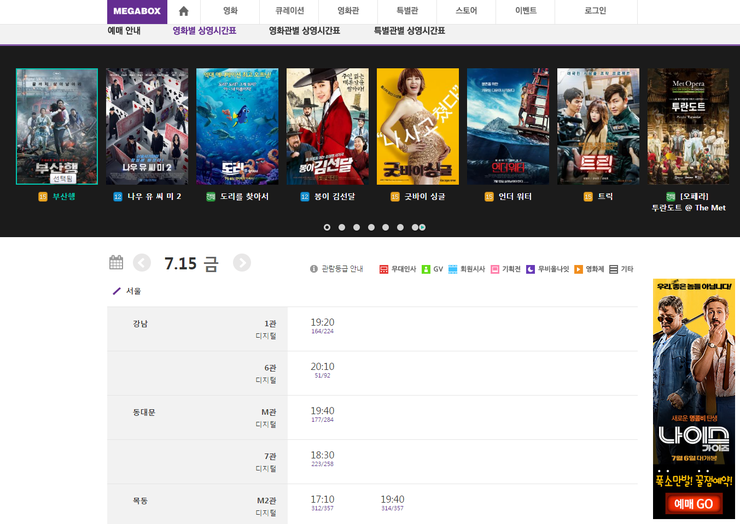This screenshot has height=524, width=740.
Task: Select the 부산행 movie poster
Action: click(57, 126)
